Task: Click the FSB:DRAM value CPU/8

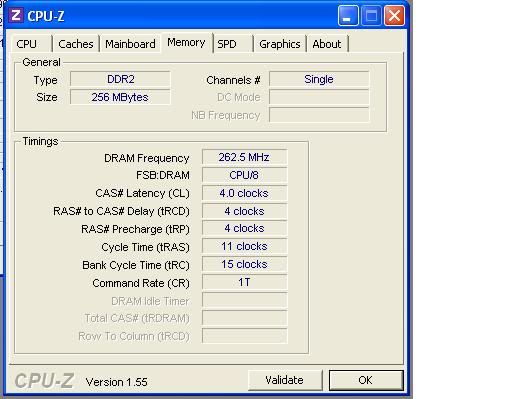Action: [x=244, y=175]
